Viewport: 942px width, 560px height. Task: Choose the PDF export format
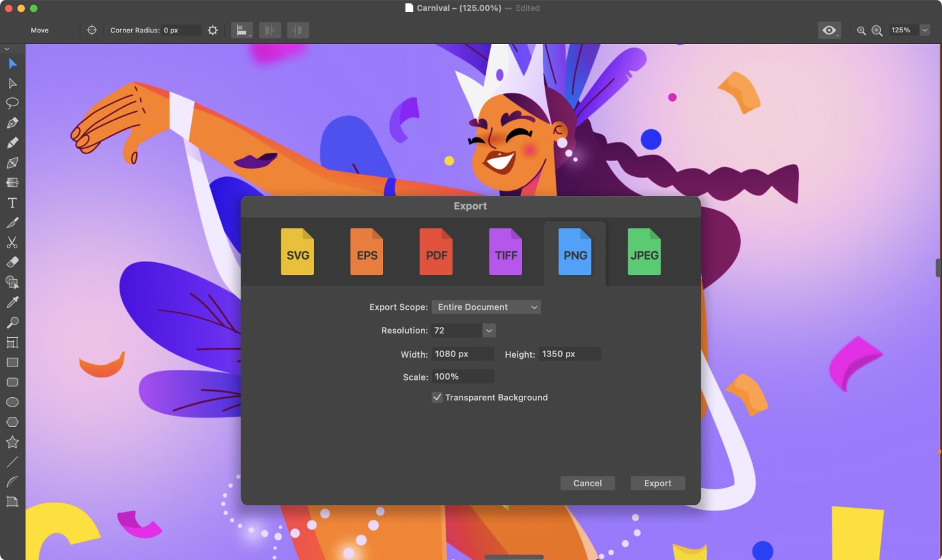pyautogui.click(x=436, y=252)
